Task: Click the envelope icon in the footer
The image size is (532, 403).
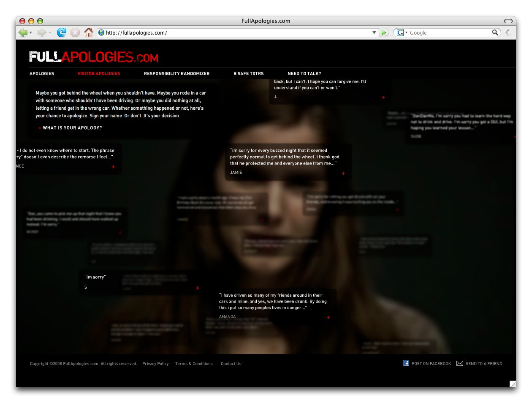Action: [x=460, y=363]
